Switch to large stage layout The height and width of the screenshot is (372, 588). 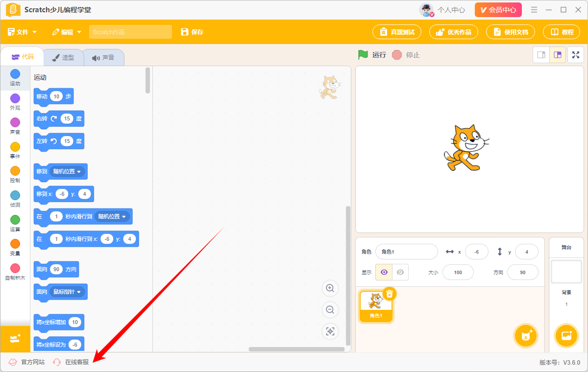558,55
